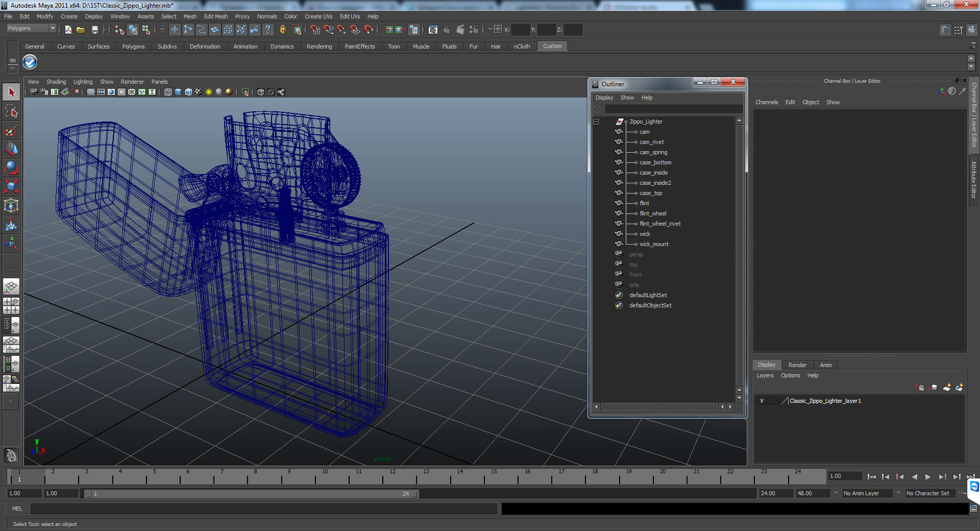Toggle snap to curves magnet
This screenshot has height=531, width=980.
coord(329,30)
